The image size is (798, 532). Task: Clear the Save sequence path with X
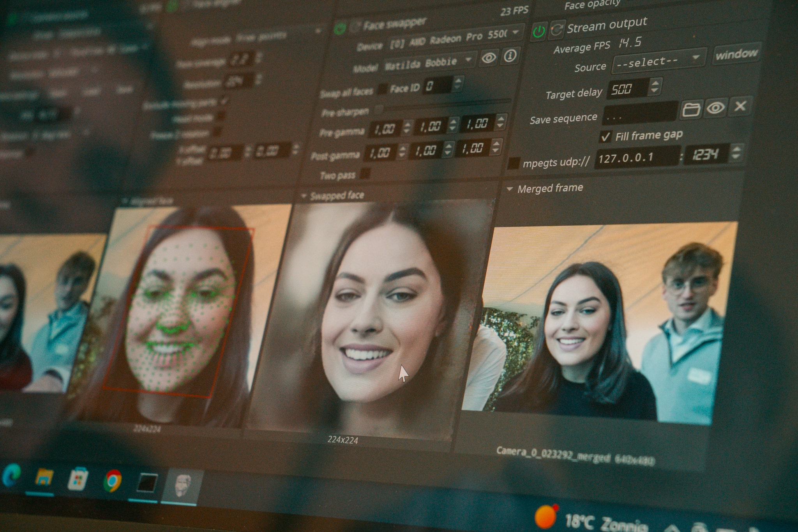740,106
